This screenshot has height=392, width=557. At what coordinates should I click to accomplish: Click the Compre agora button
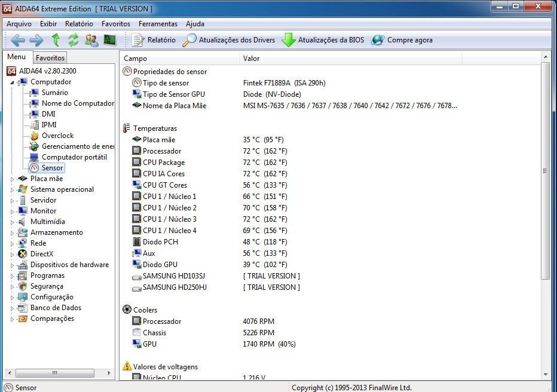click(402, 40)
